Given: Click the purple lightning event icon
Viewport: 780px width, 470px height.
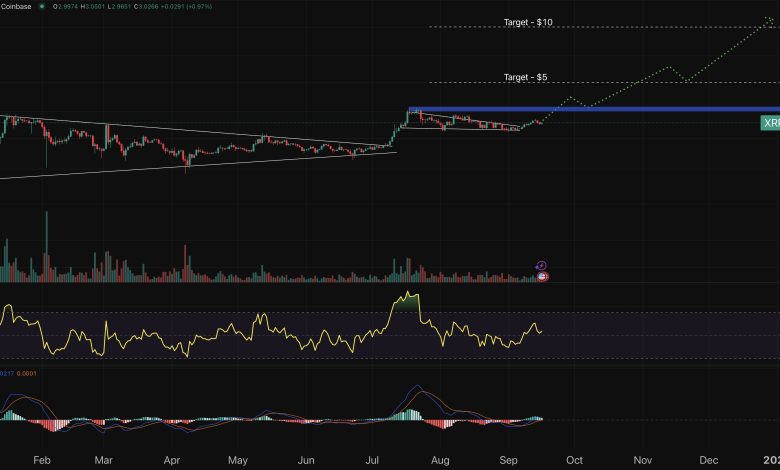Looking at the screenshot, I should (x=541, y=265).
